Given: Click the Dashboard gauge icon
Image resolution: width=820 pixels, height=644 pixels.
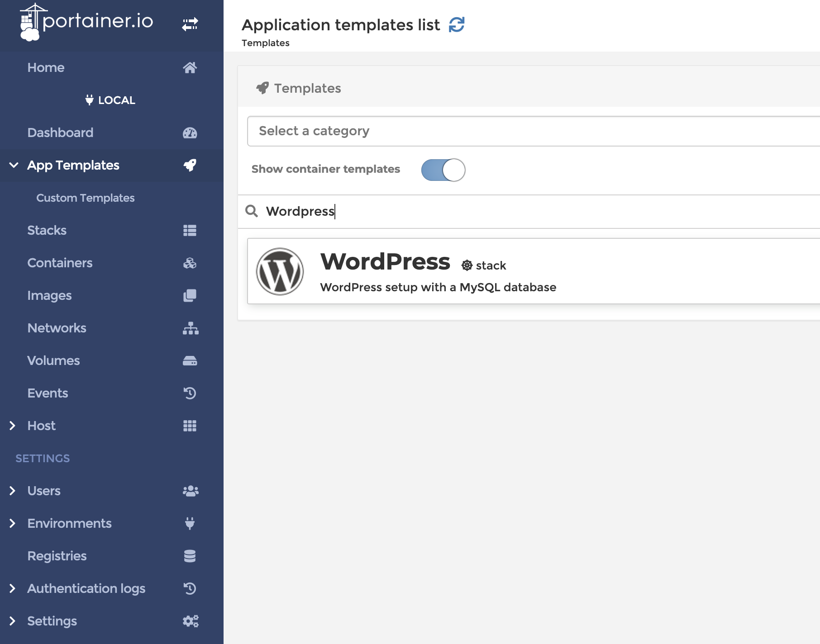Looking at the screenshot, I should (190, 133).
